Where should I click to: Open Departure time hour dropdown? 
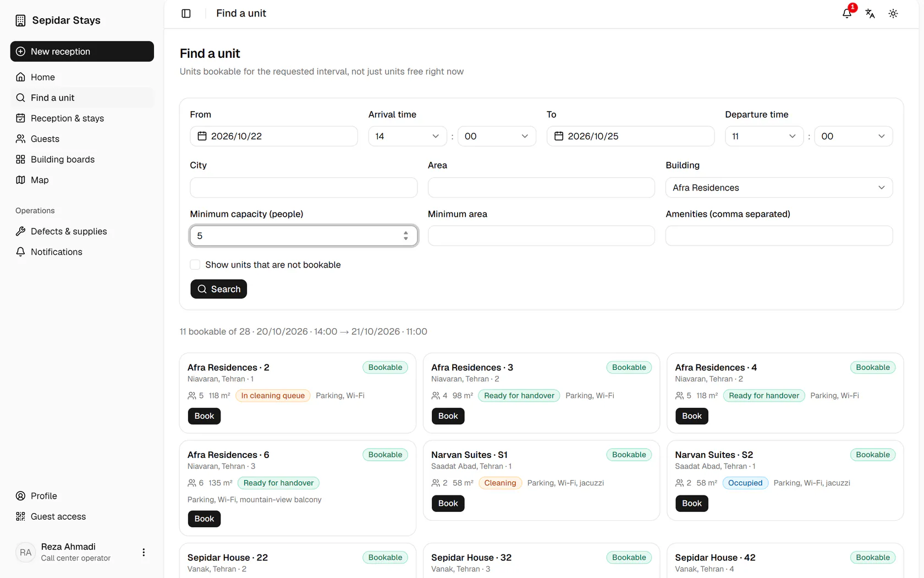click(764, 136)
